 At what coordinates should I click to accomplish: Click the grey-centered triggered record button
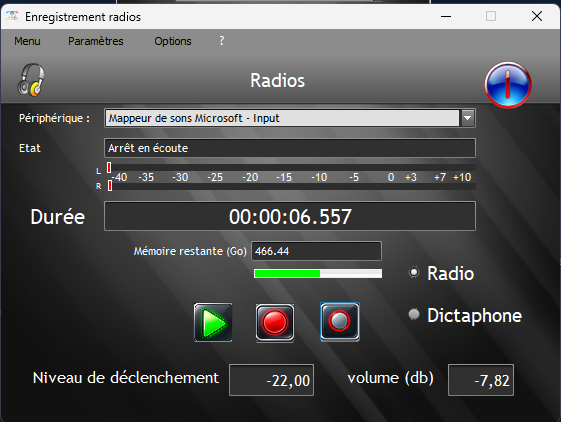point(340,321)
